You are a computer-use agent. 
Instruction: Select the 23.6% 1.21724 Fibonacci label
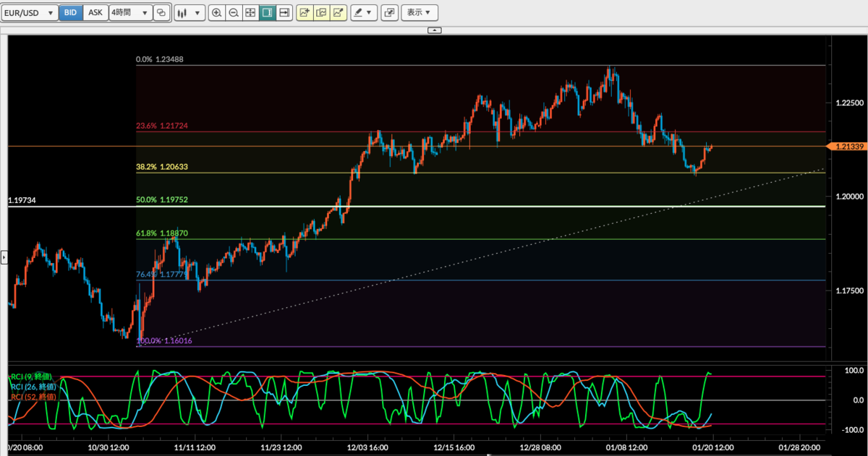pyautogui.click(x=162, y=126)
